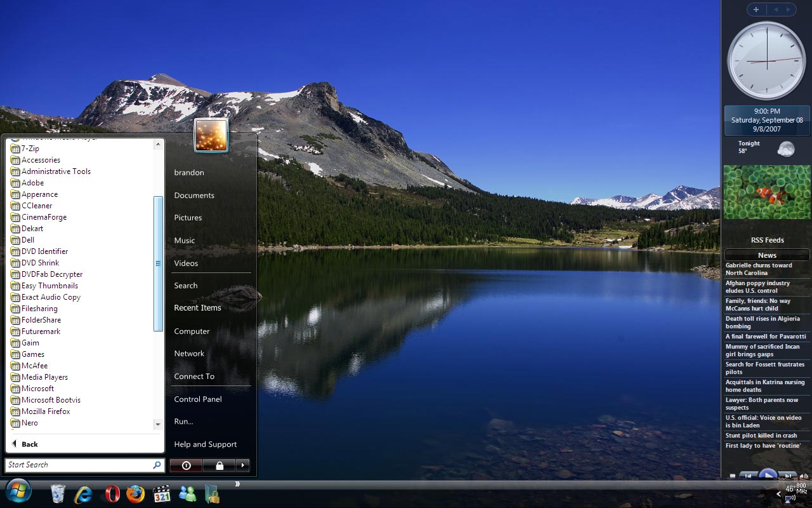Read 'Death toll rises in Algieria bombing' headline
812x508 pixels.
(x=763, y=323)
